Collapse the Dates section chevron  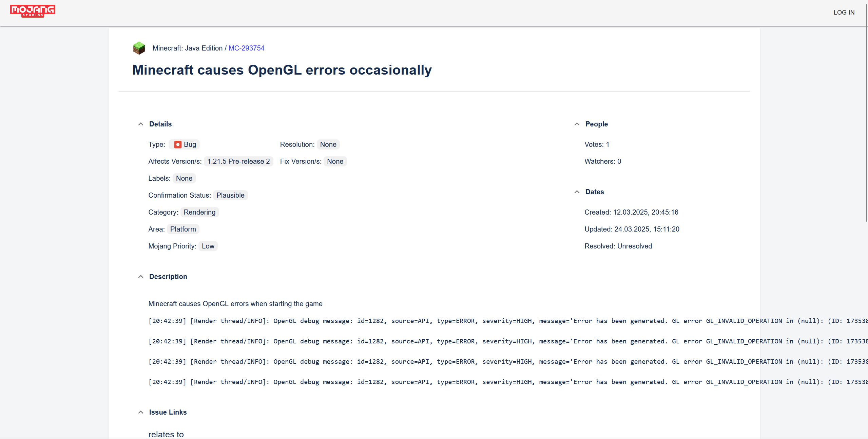click(x=577, y=192)
